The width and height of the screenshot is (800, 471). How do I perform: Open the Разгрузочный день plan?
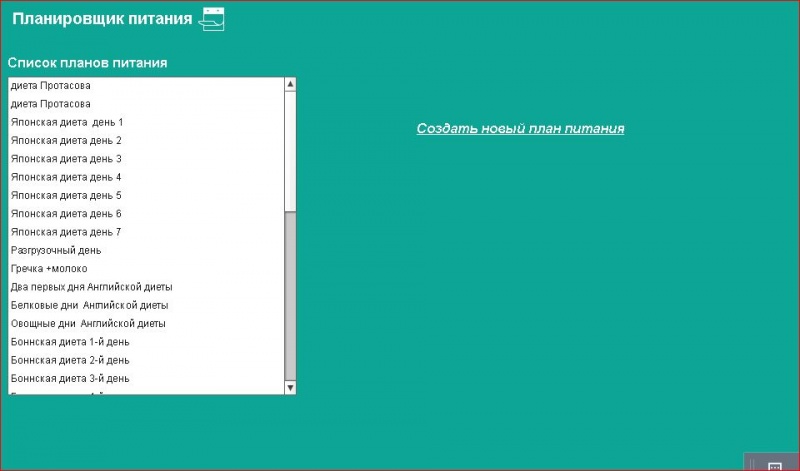[x=56, y=251]
